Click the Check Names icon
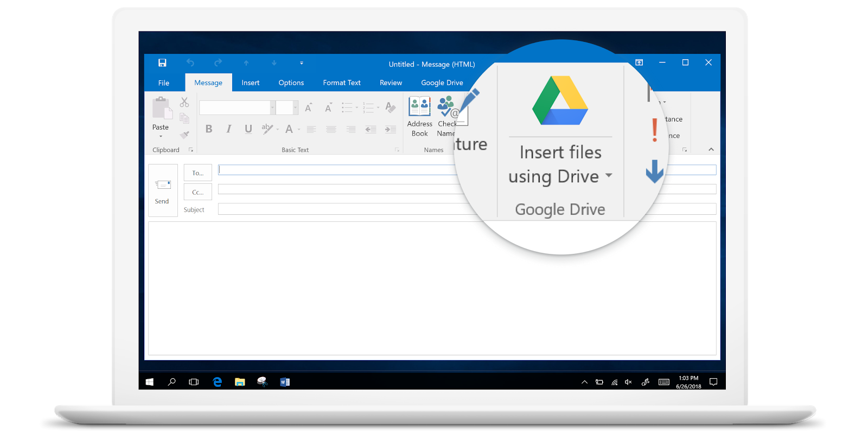Image resolution: width=868 pixels, height=434 pixels. pyautogui.click(x=446, y=107)
